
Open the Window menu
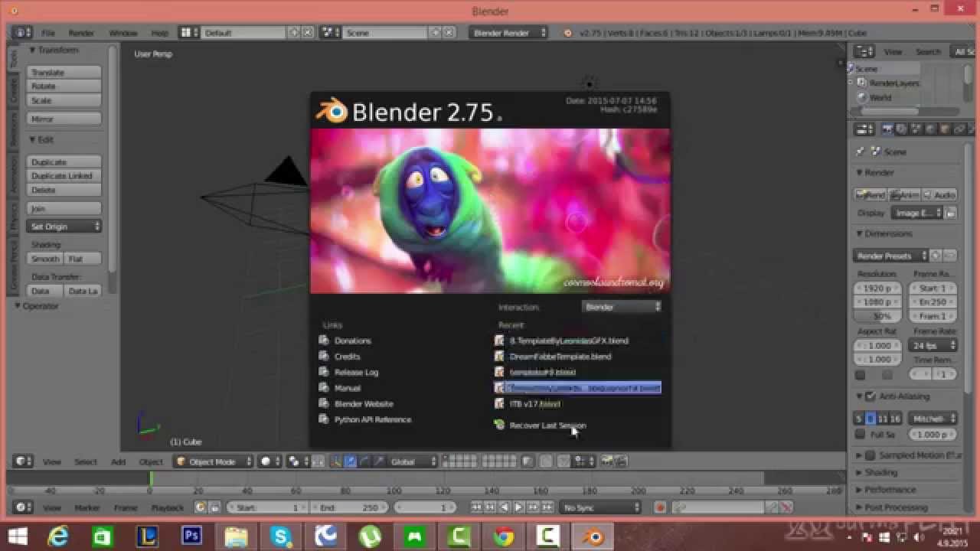coord(123,33)
